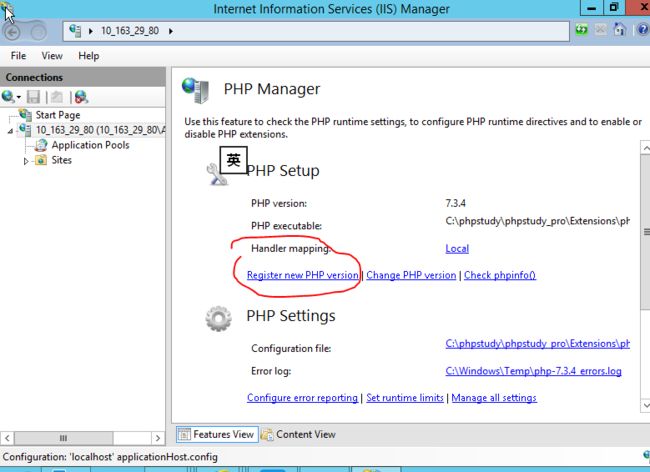650x472 pixels.
Task: Click the Manage all settings link
Action: tap(494, 398)
